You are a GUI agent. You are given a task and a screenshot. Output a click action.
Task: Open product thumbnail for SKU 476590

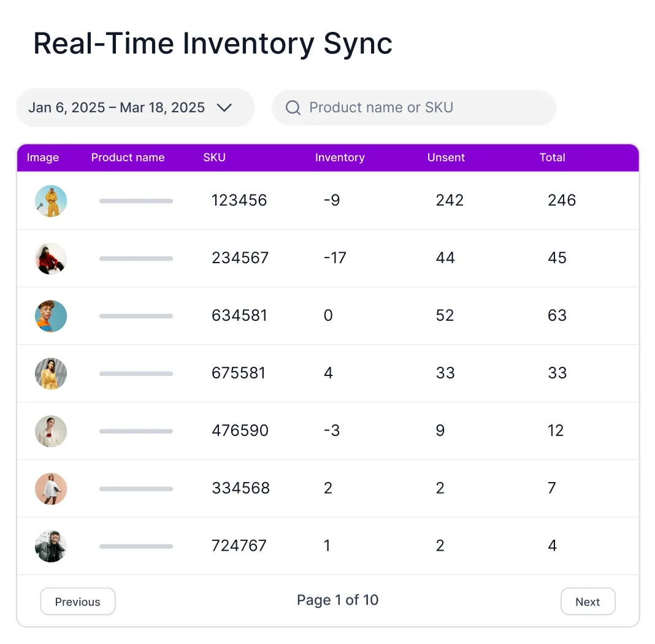(x=51, y=431)
